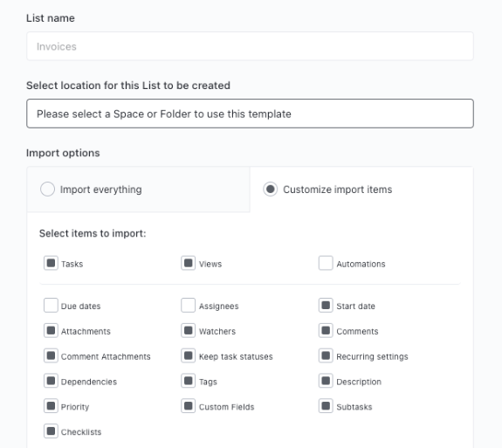Image resolution: width=502 pixels, height=448 pixels.
Task: Uncheck the Start date checkbox
Action: [326, 305]
